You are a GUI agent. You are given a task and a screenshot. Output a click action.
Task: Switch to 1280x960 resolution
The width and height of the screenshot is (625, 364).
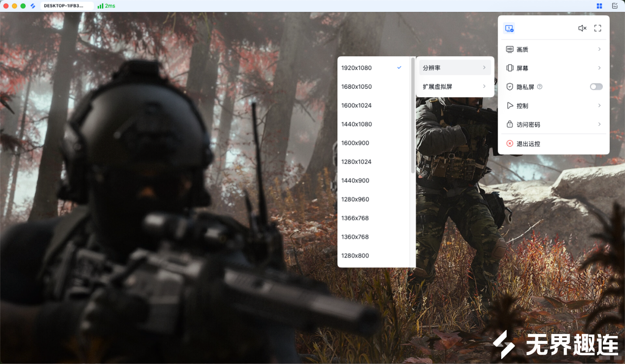pyautogui.click(x=373, y=199)
